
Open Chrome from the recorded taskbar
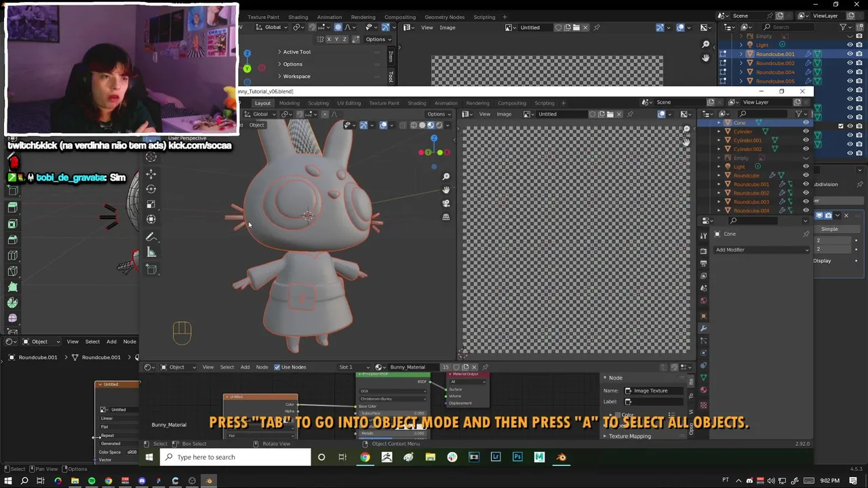tap(365, 457)
